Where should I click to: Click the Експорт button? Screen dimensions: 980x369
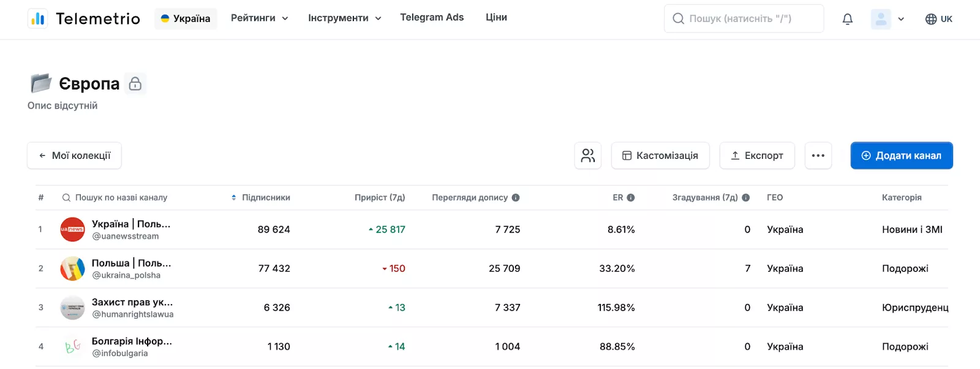[x=757, y=156]
